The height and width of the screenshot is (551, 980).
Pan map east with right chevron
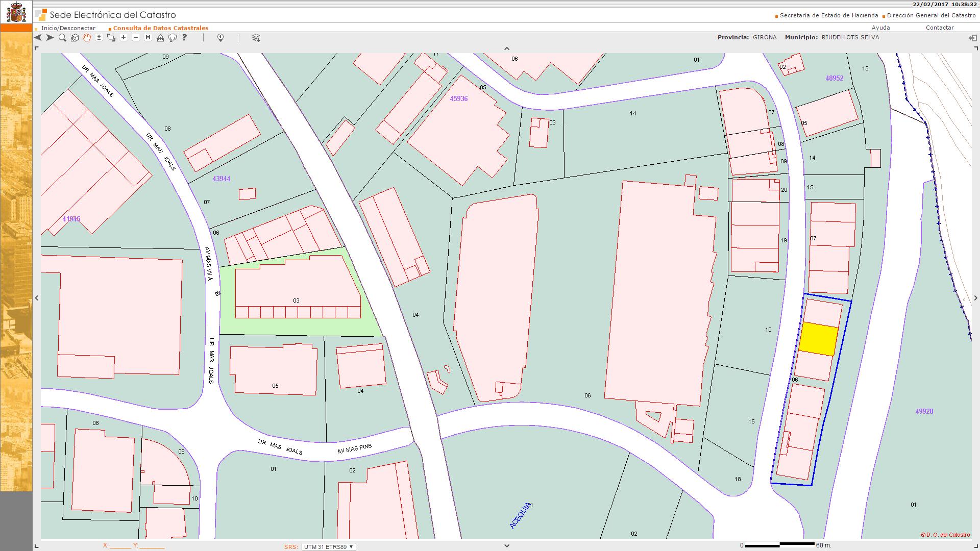[975, 298]
